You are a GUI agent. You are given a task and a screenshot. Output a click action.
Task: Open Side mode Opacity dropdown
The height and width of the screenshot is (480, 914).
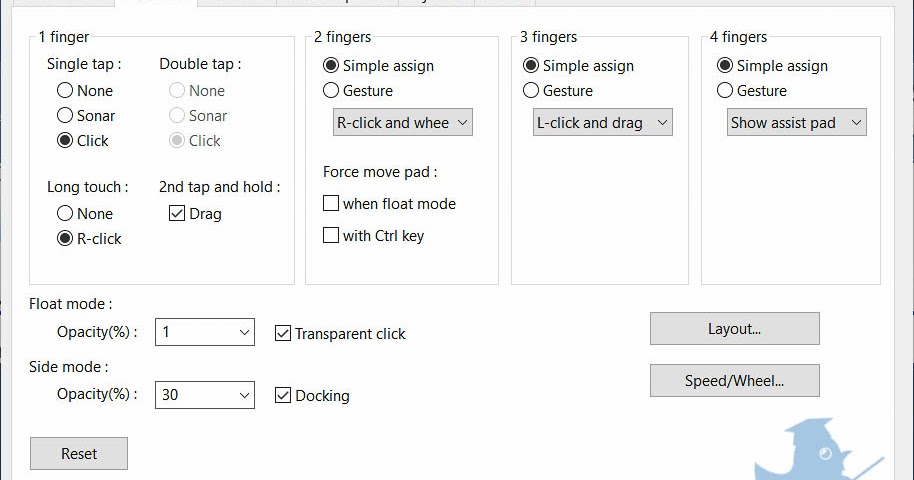(x=205, y=395)
